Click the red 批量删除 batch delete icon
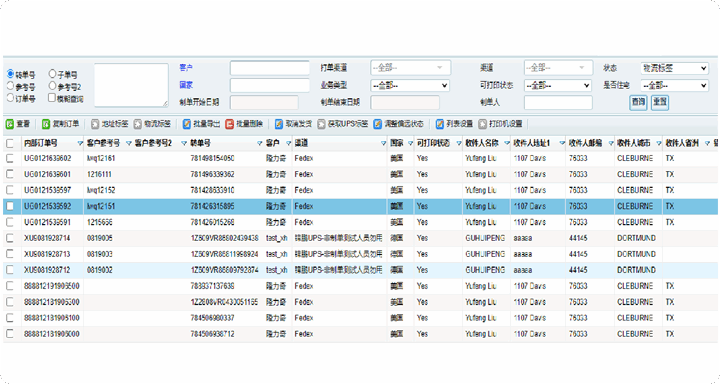720x384 pixels. [x=230, y=124]
